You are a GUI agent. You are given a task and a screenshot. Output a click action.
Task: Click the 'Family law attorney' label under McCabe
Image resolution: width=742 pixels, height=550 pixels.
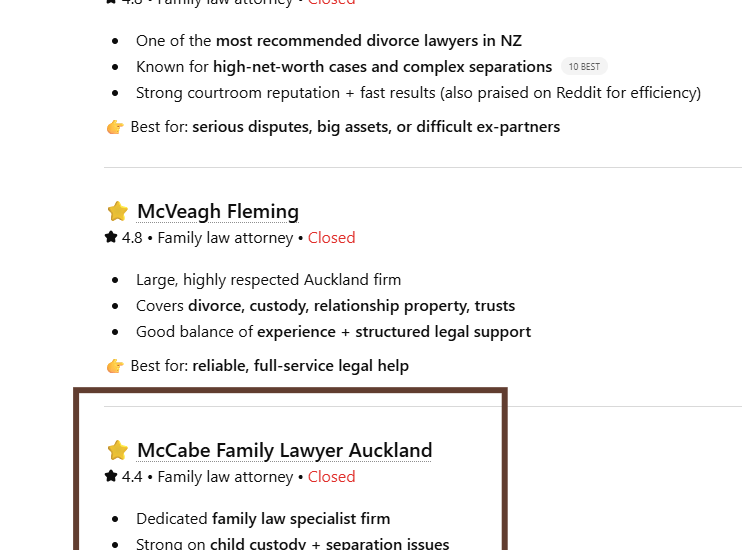(225, 477)
